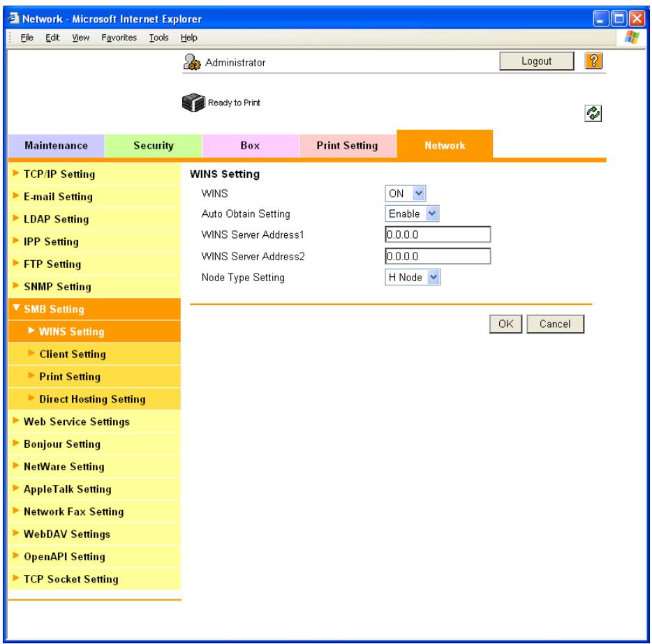
Task: Open the Tools menu
Action: click(159, 38)
